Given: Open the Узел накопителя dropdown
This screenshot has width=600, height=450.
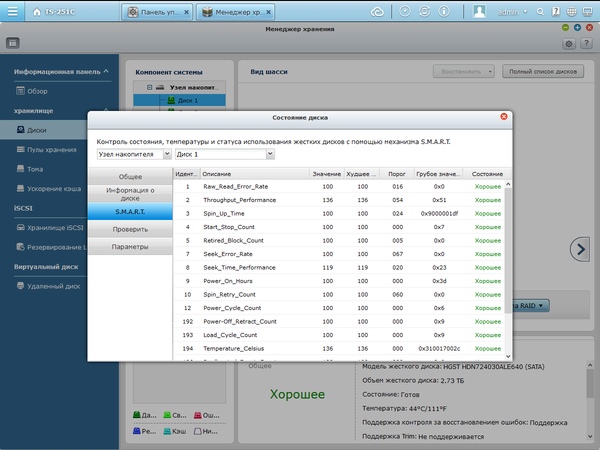Looking at the screenshot, I should coord(132,155).
